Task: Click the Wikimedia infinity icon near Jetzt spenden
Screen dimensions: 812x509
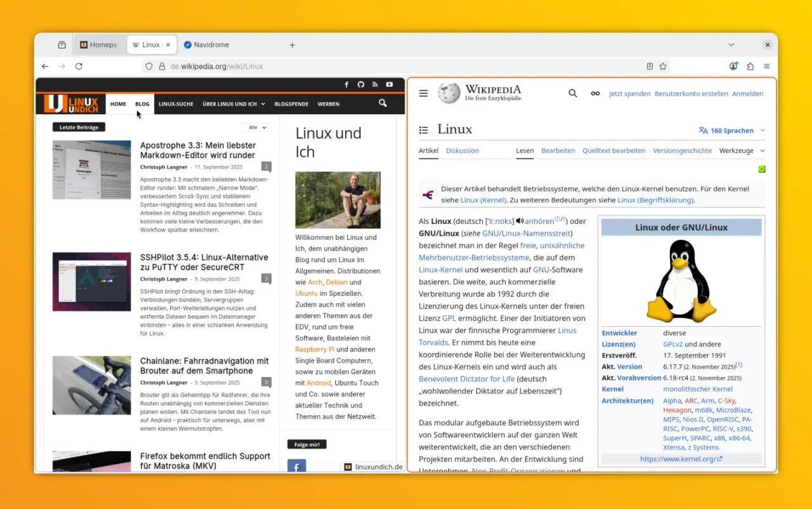Action: tap(595, 93)
